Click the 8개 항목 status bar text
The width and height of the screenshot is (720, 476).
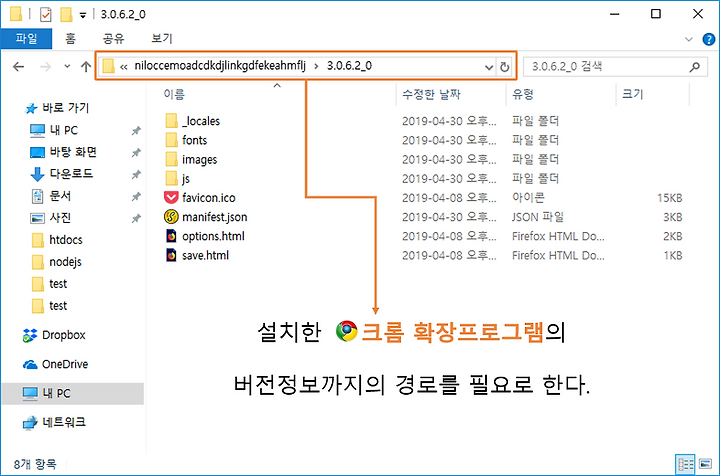pyautogui.click(x=35, y=464)
